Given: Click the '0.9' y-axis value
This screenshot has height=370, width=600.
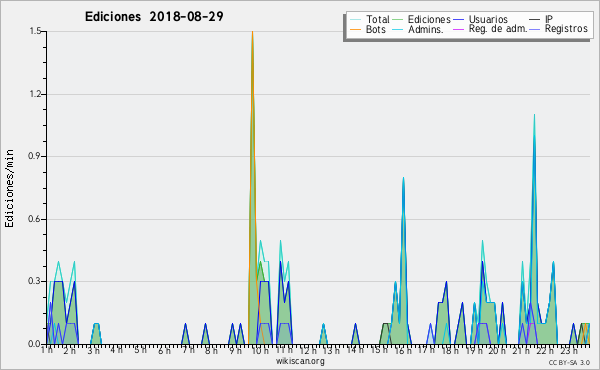Looking at the screenshot, I should (x=35, y=156).
